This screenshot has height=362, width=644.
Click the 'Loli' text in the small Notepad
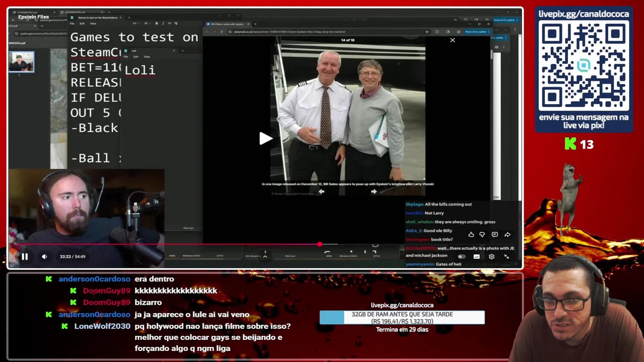pos(140,70)
